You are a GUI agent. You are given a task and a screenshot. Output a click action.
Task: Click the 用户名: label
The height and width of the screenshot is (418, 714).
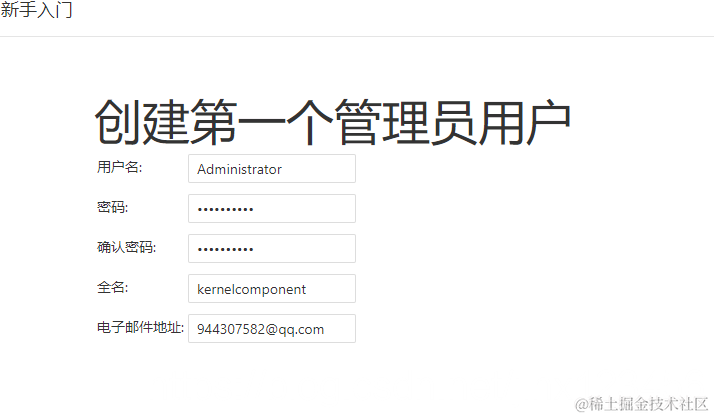119,167
